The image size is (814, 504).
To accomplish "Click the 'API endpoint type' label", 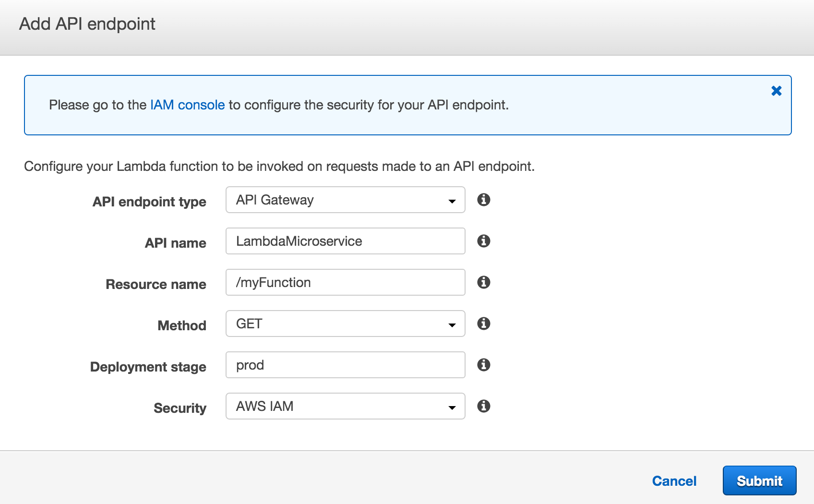I will click(149, 202).
